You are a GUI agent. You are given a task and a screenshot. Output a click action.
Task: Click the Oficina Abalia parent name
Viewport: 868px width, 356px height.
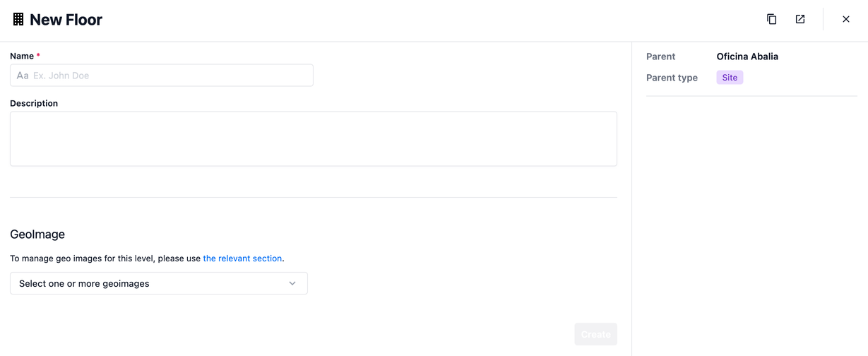coord(747,57)
